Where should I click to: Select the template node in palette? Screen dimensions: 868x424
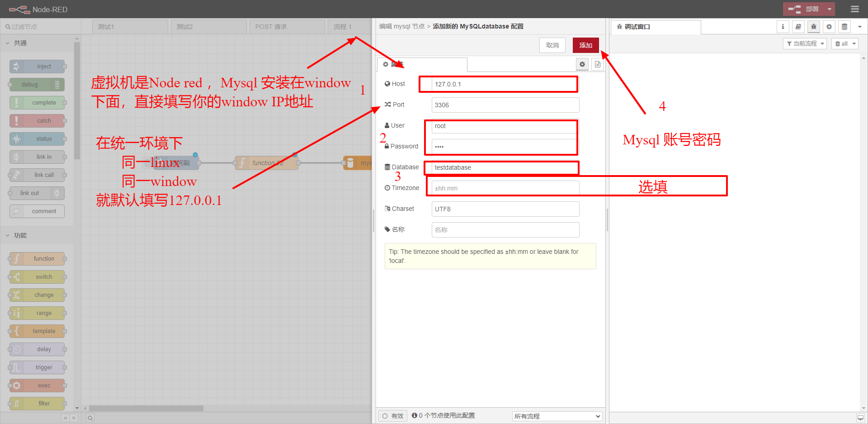(x=37, y=331)
